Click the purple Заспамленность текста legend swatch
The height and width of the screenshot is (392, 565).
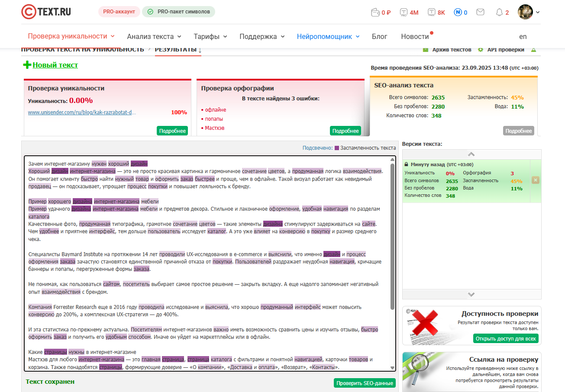point(337,148)
